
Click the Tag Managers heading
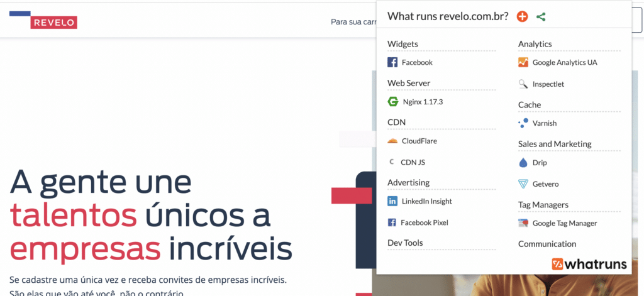coord(543,204)
